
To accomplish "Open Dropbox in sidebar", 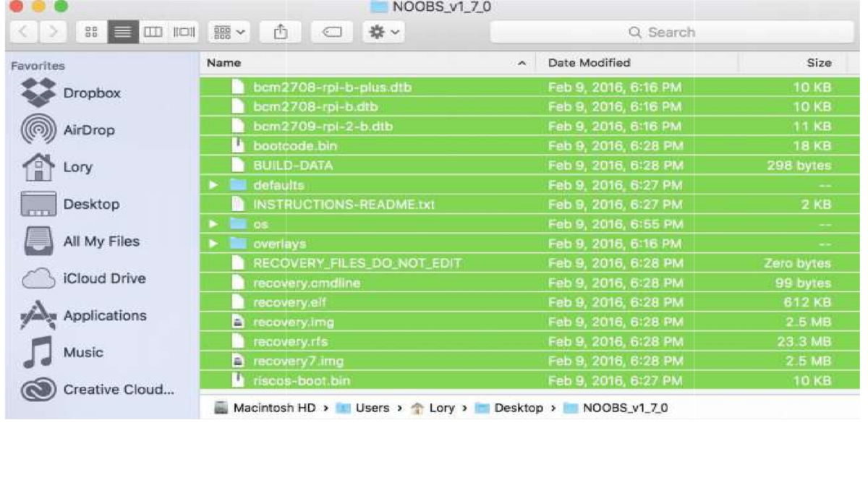I will pyautogui.click(x=91, y=93).
